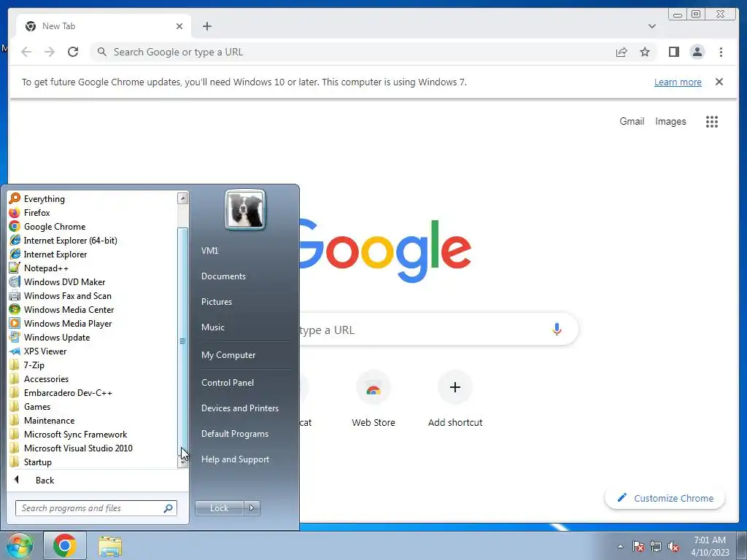Click Chrome's forward arrow
The width and height of the screenshot is (747, 560).
[x=50, y=52]
